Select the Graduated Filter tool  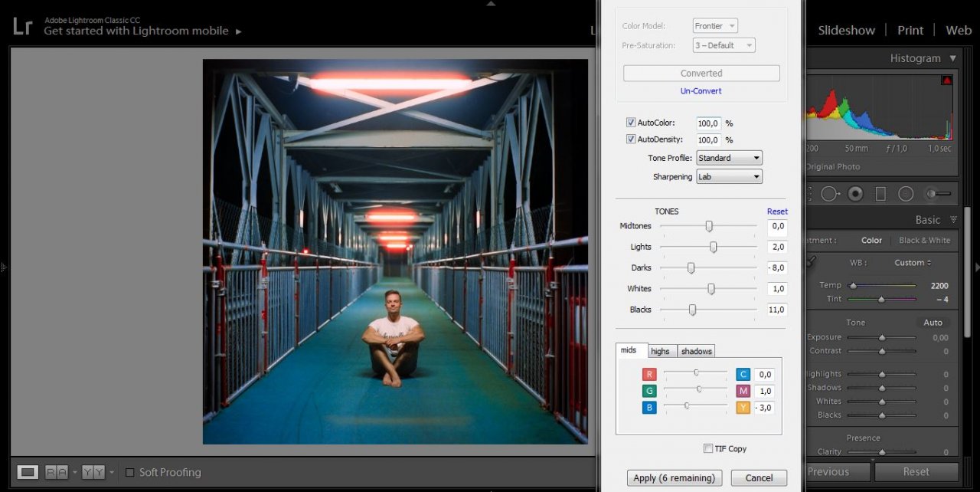coord(880,194)
